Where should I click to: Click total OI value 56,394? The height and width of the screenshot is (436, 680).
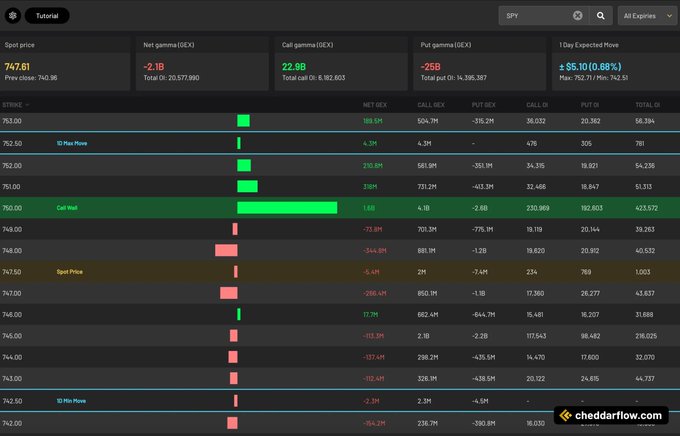pos(645,121)
